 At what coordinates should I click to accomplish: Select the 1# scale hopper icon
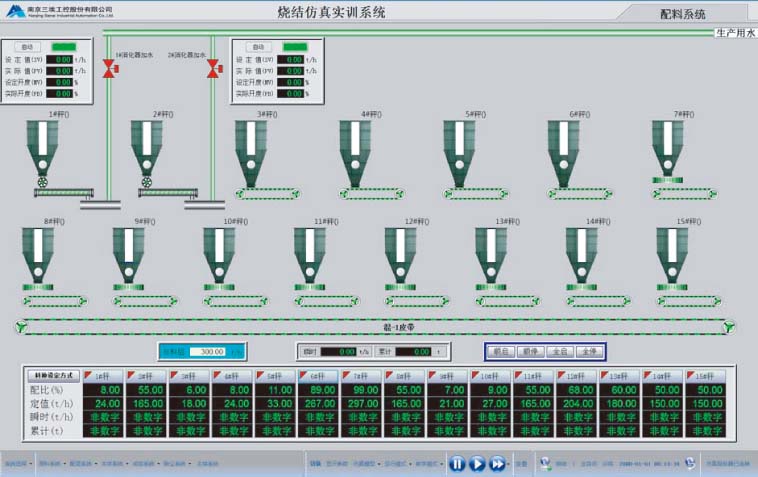point(43,148)
